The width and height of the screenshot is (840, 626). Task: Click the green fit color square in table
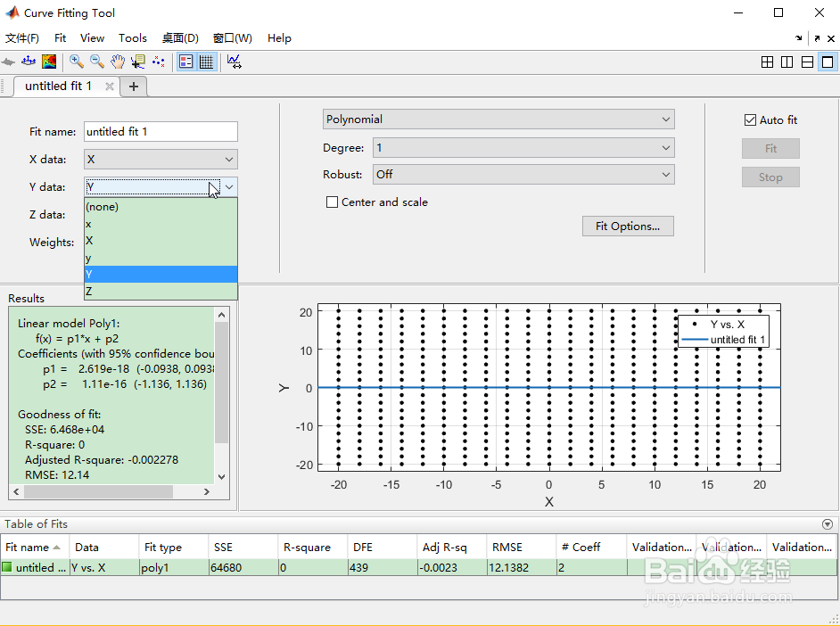pyautogui.click(x=7, y=566)
